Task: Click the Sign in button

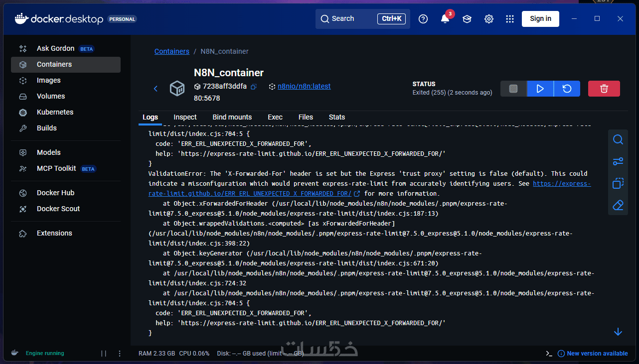Action: point(540,19)
